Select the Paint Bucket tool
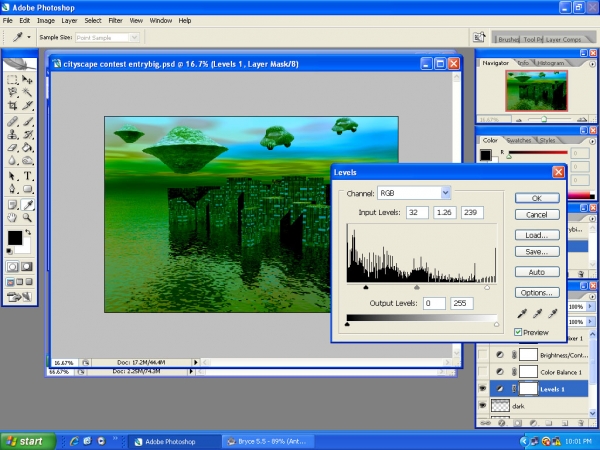600x450 pixels. click(27, 147)
